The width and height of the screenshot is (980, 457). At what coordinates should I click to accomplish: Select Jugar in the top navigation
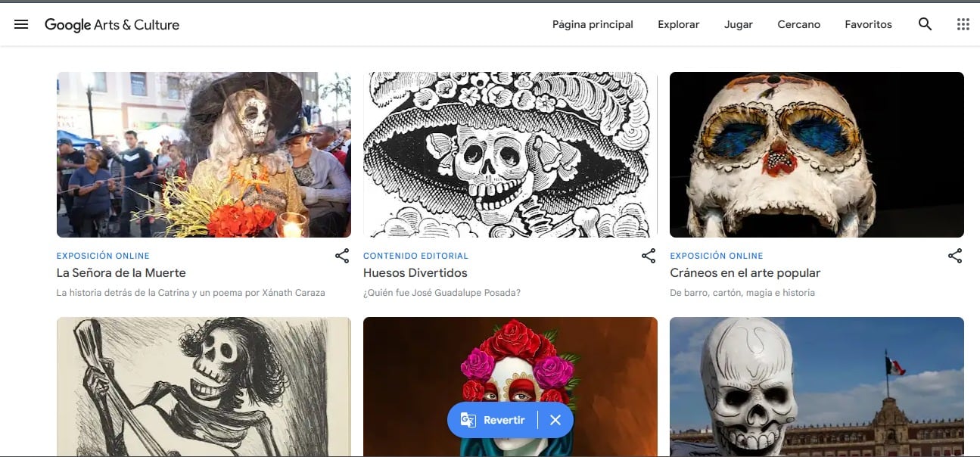coord(738,24)
